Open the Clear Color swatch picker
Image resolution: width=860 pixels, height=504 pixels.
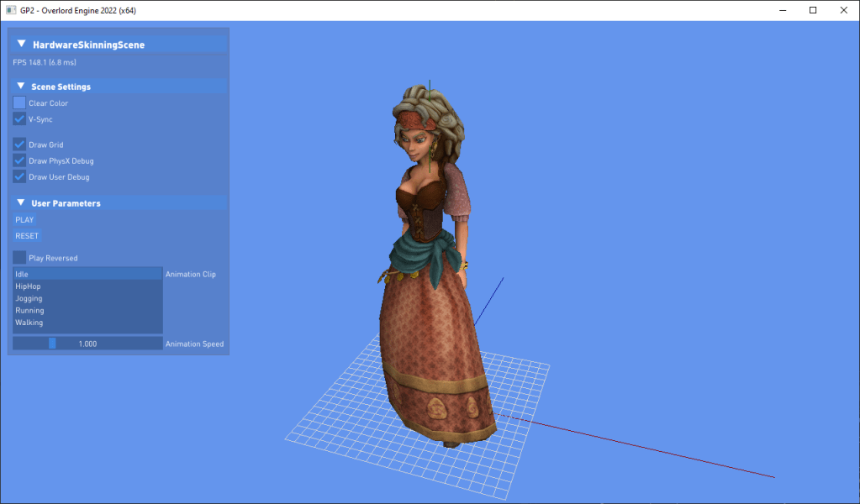click(19, 102)
